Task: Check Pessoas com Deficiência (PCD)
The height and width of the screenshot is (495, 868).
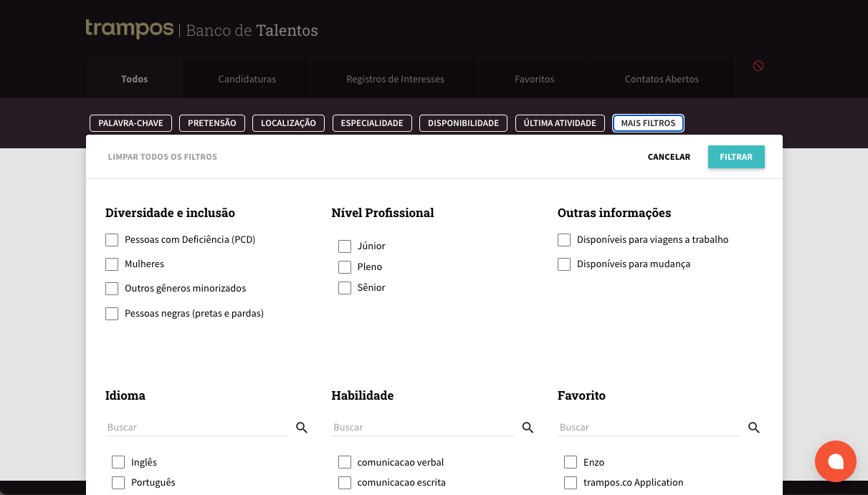Action: [x=112, y=240]
